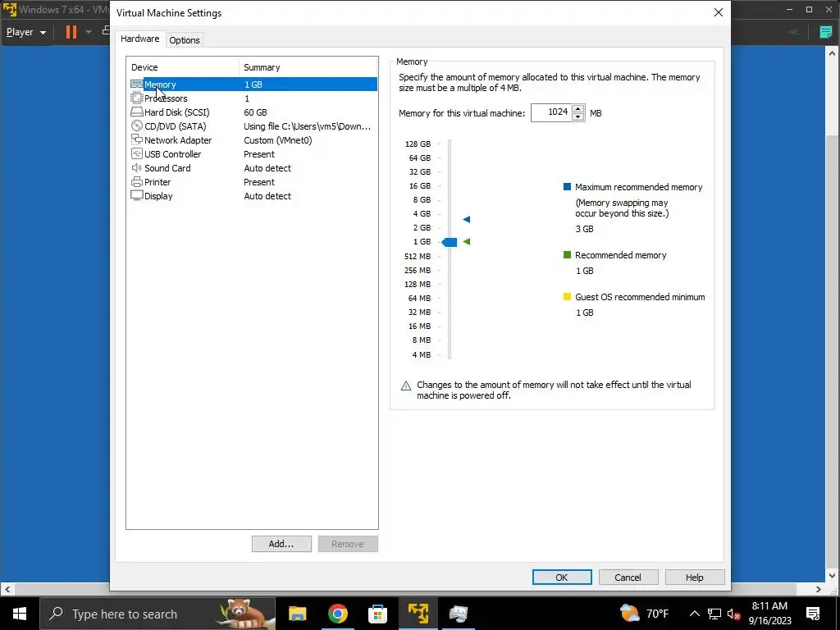The width and height of the screenshot is (840, 630).
Task: Select the Network Adapter row
Action: click(x=253, y=139)
